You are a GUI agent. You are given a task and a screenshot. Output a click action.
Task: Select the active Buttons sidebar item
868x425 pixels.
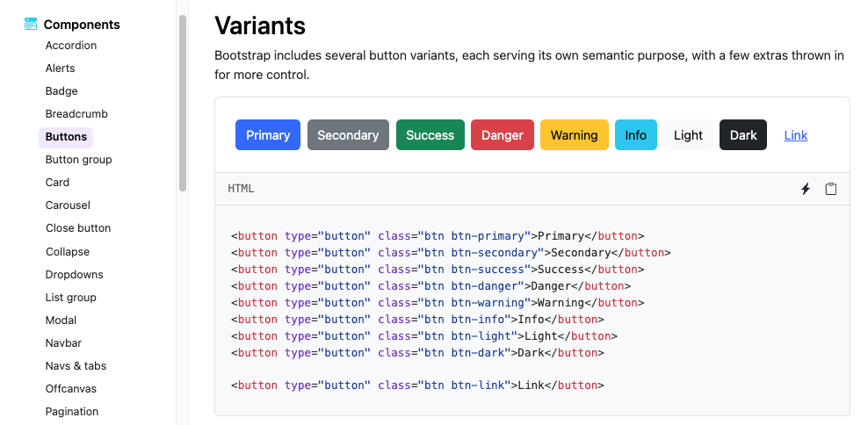tap(66, 137)
